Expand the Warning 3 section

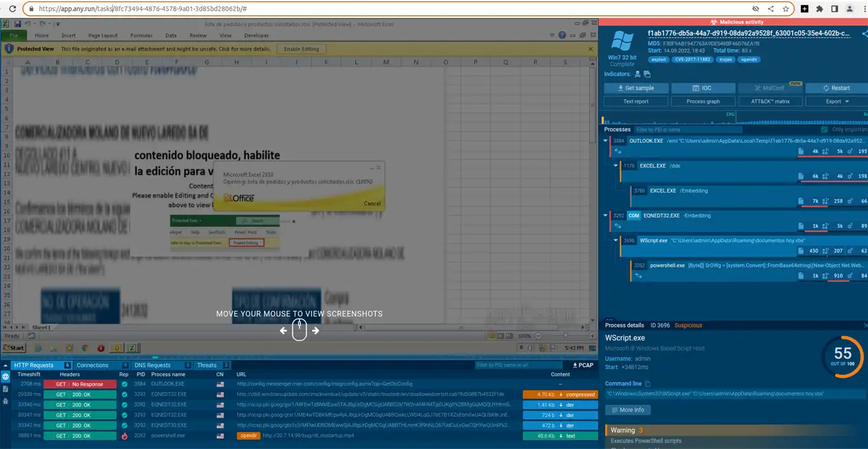[x=736, y=431]
